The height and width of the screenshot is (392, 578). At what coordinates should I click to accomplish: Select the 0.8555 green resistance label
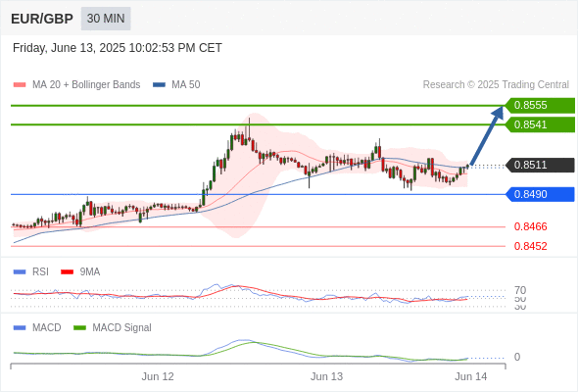click(540, 105)
